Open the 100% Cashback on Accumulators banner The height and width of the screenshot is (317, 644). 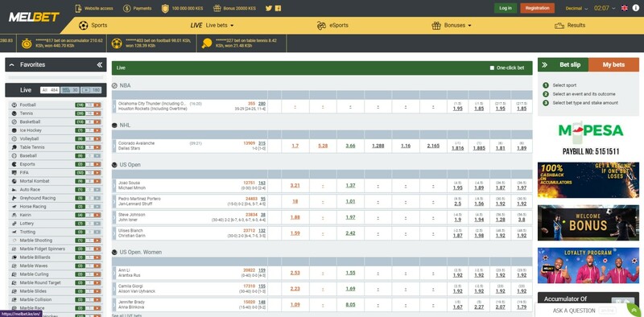click(x=588, y=180)
